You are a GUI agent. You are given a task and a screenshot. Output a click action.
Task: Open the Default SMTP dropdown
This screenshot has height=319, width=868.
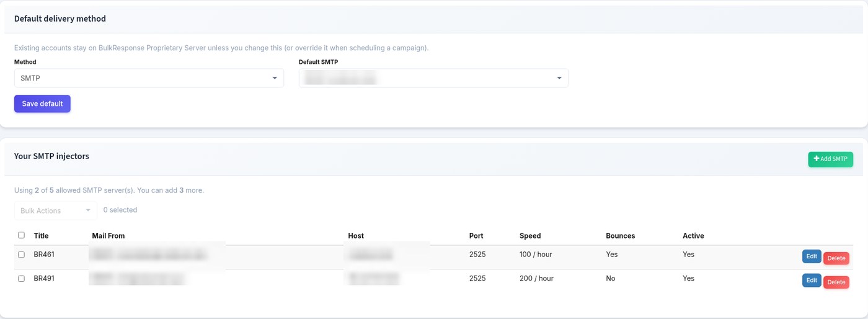click(x=433, y=78)
